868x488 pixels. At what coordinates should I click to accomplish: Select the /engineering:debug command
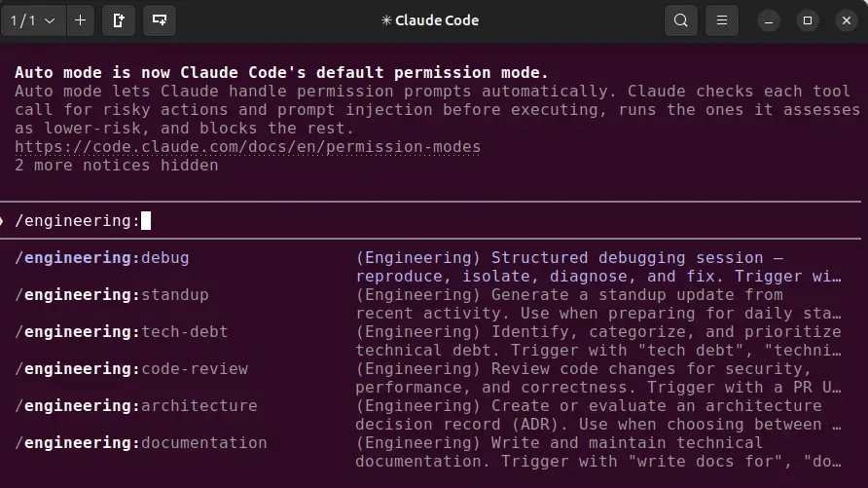[102, 258]
